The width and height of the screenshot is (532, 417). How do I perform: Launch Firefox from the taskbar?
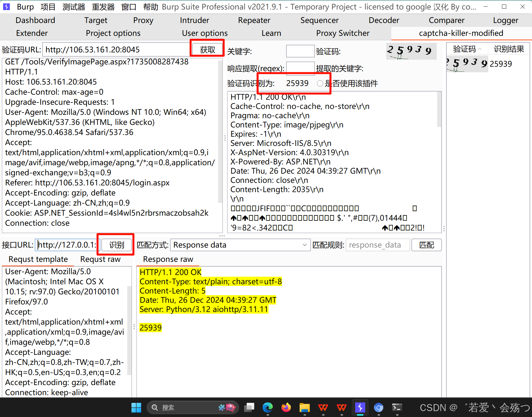tap(286, 408)
